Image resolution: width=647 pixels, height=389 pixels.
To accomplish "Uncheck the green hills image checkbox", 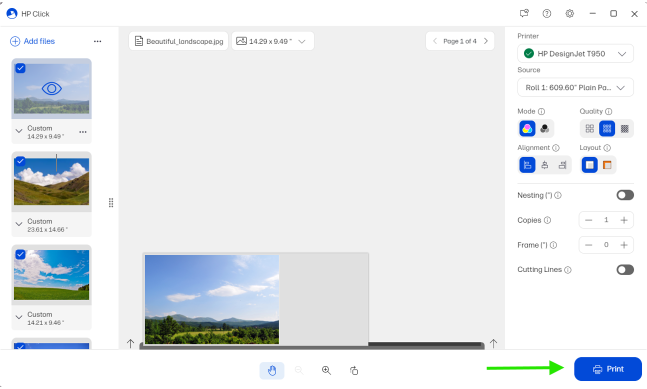I will tap(20, 161).
